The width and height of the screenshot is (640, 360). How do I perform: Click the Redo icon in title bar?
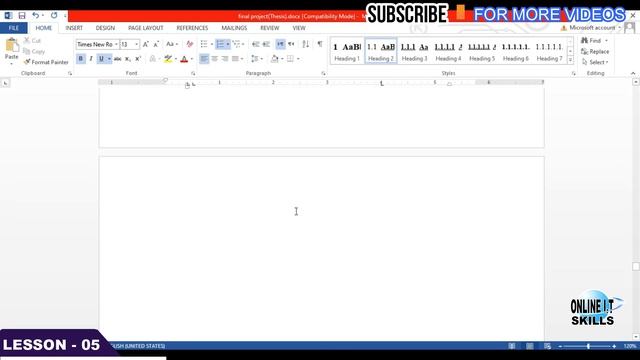pyautogui.click(x=54, y=16)
